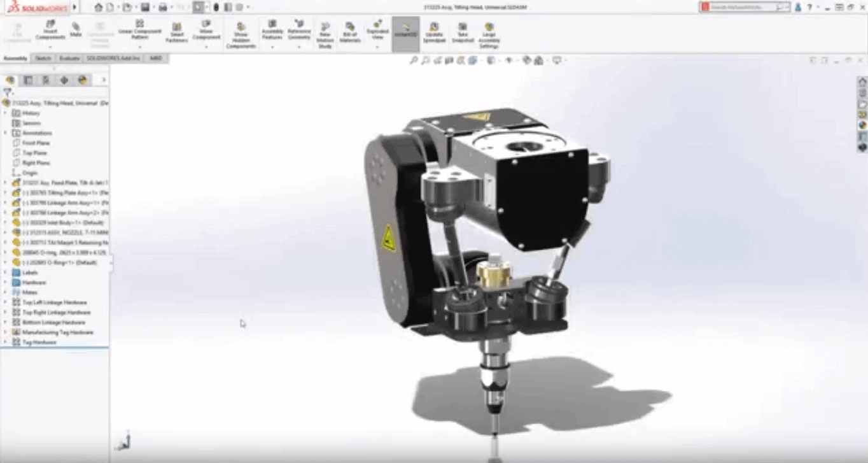Click Show Hidden Components
Viewport: 868px width, 463px height.
click(x=241, y=36)
